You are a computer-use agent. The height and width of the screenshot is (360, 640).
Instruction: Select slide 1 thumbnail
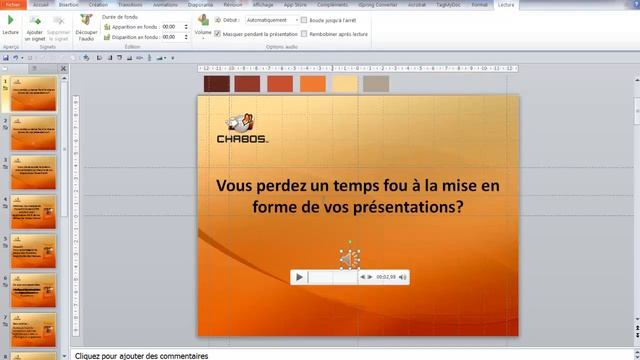(x=33, y=93)
